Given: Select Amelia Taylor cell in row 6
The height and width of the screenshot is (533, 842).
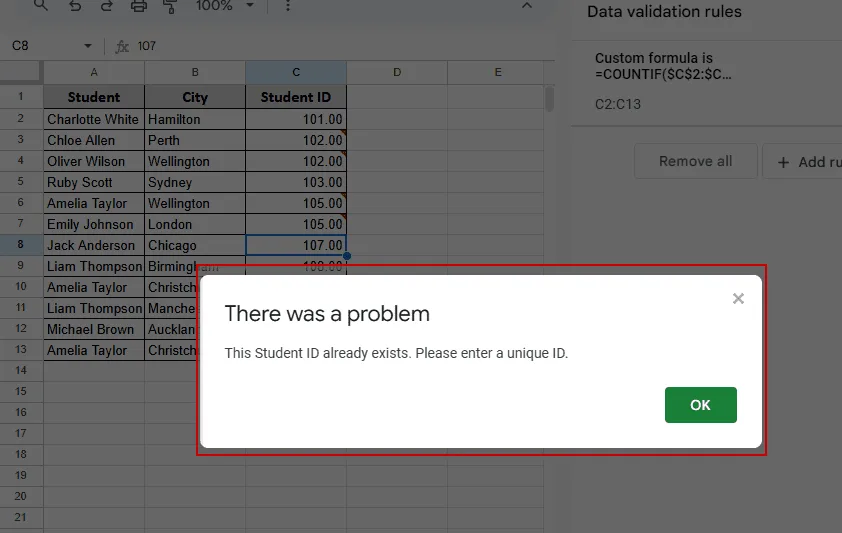Looking at the screenshot, I should (x=94, y=203).
